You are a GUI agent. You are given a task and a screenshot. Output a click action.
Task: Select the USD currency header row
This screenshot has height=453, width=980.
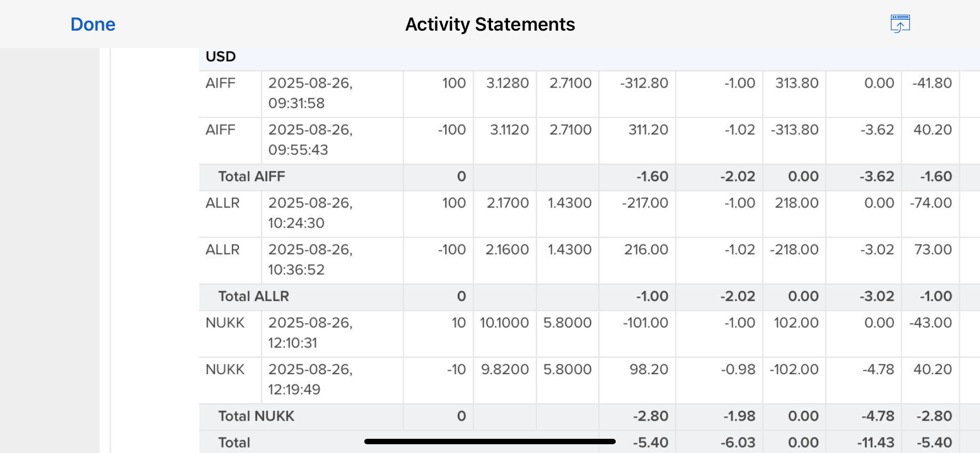221,57
